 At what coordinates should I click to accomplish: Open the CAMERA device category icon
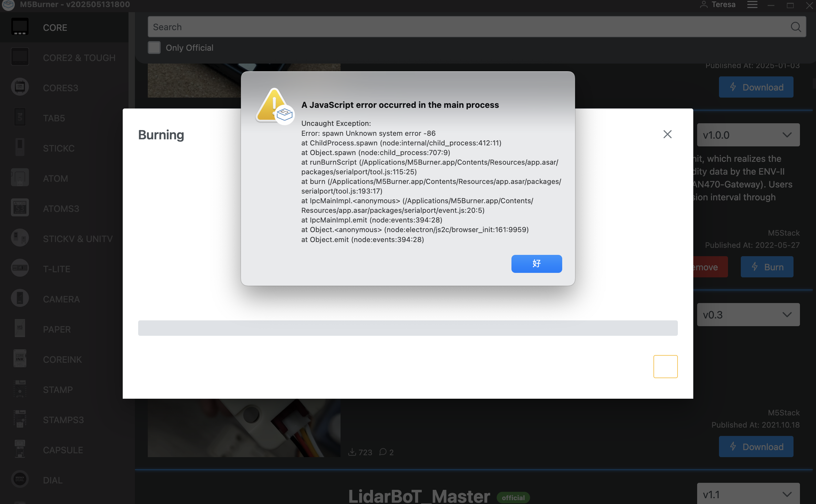tap(20, 299)
